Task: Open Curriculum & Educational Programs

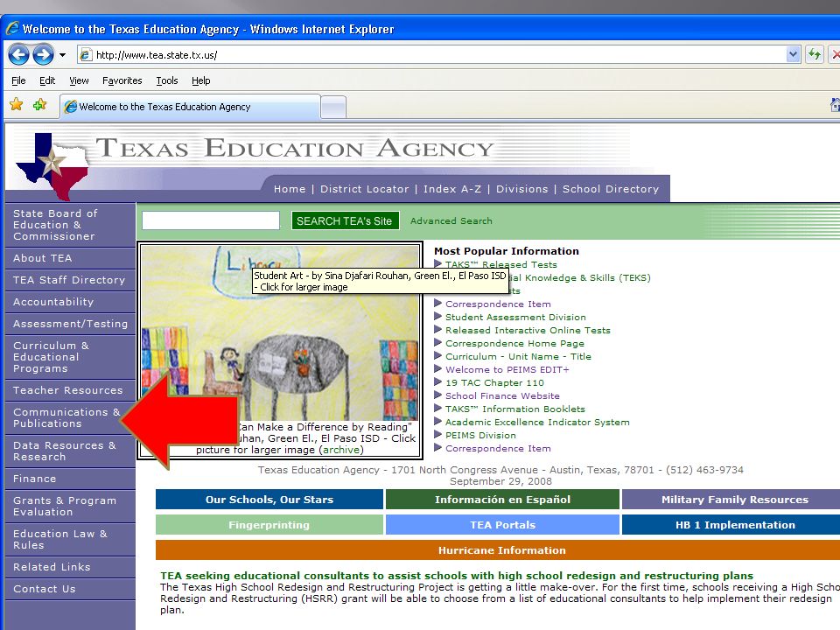Action: pos(70,357)
